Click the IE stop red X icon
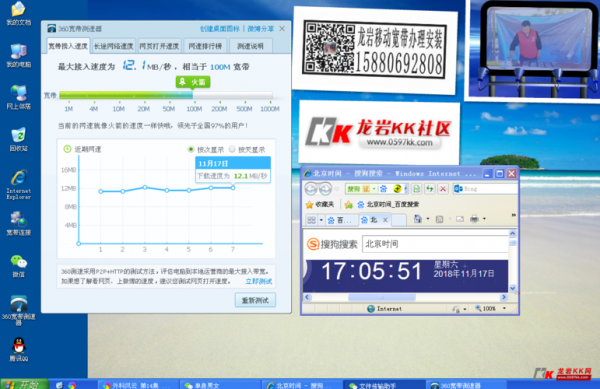 [x=443, y=189]
